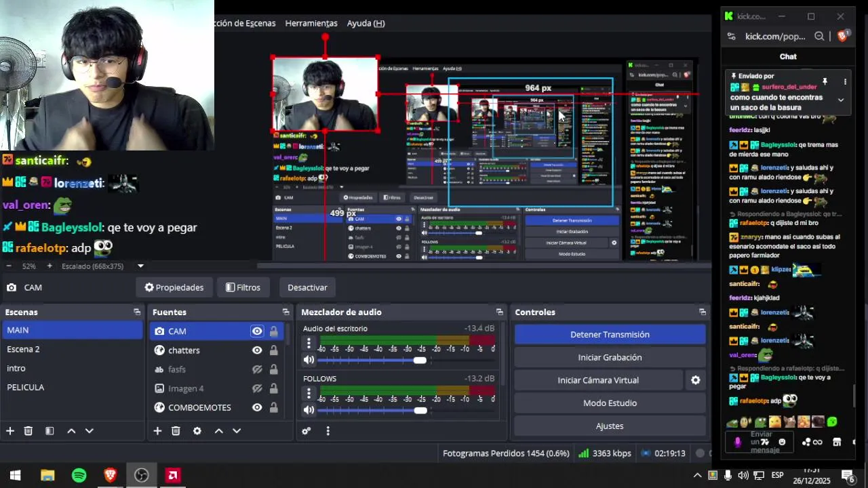Move source down in Fuentes list
This screenshot has height=488, width=868.
pos(237,431)
